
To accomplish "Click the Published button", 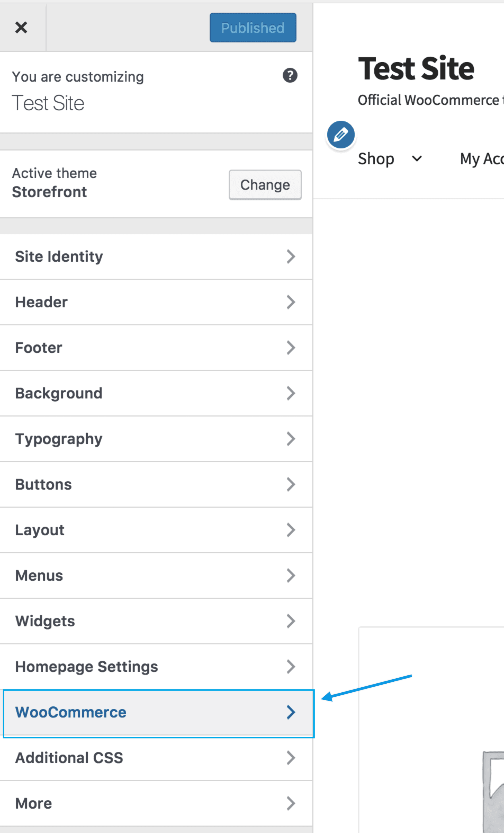I will [252, 27].
